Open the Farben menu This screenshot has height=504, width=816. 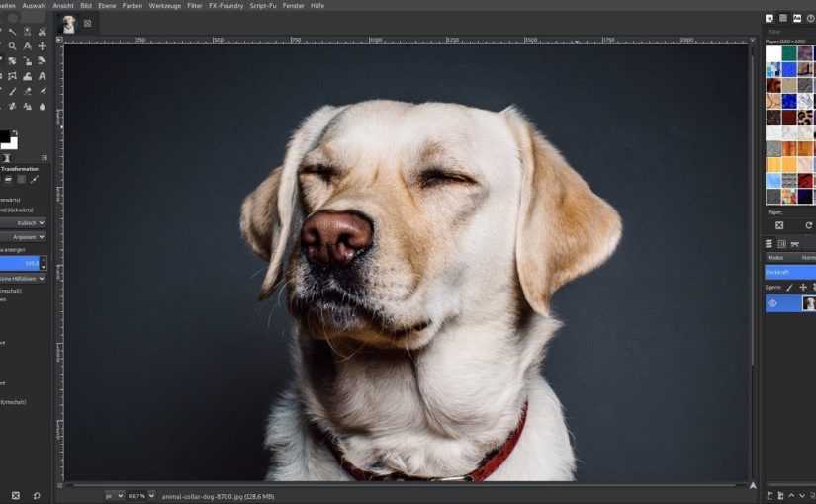point(133,6)
